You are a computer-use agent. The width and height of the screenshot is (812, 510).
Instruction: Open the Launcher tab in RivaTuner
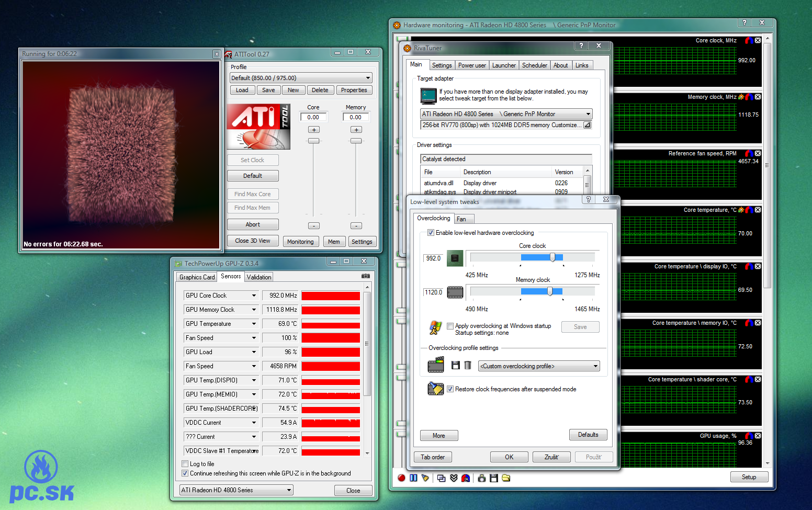(504, 65)
